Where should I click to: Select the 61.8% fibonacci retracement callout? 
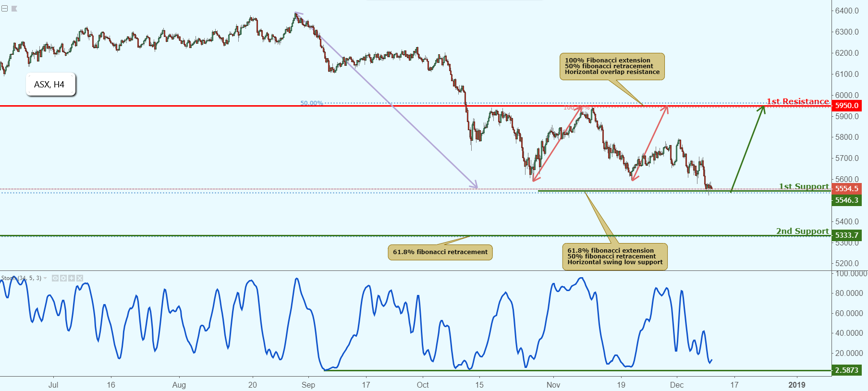tap(440, 252)
